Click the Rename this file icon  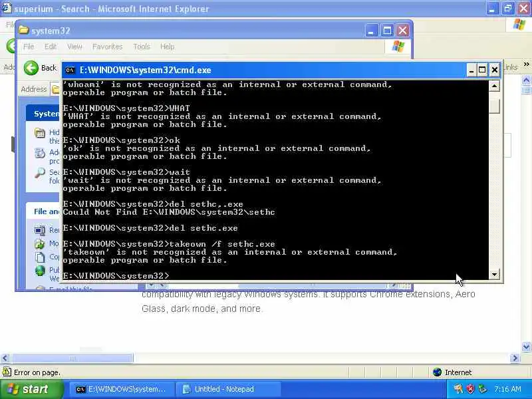(40, 231)
